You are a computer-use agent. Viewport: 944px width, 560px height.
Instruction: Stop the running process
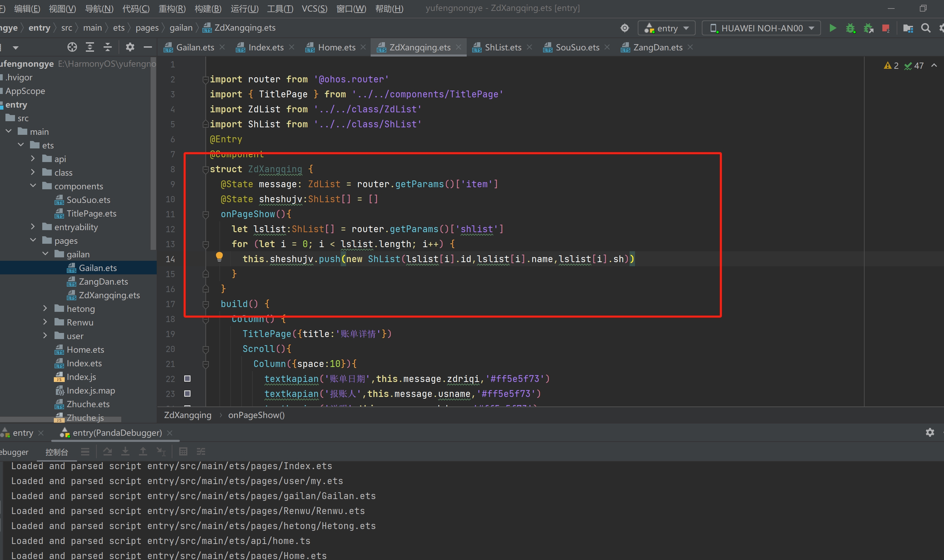[885, 28]
